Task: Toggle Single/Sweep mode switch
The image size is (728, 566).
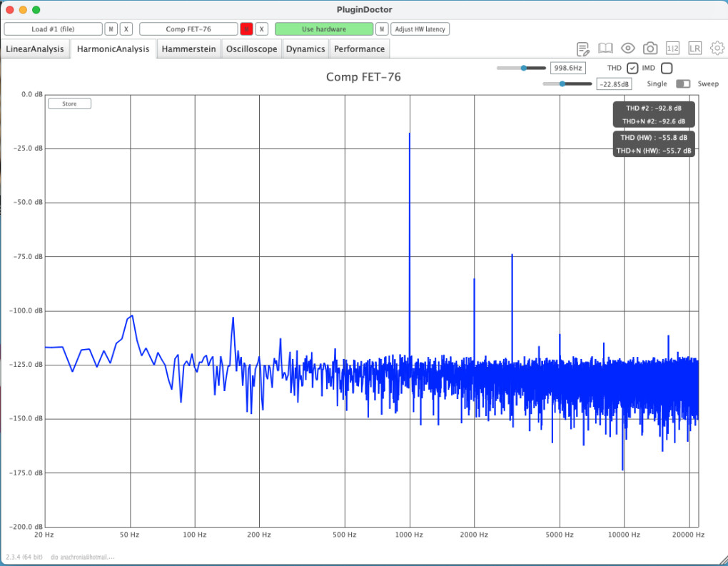Action: pos(683,84)
